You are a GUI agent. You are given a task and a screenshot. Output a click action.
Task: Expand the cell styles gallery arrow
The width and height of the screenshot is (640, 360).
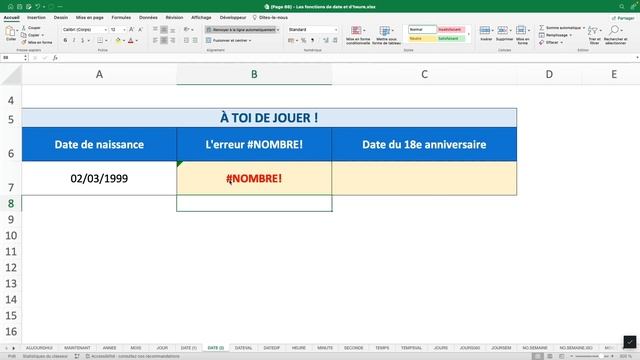coord(469,34)
